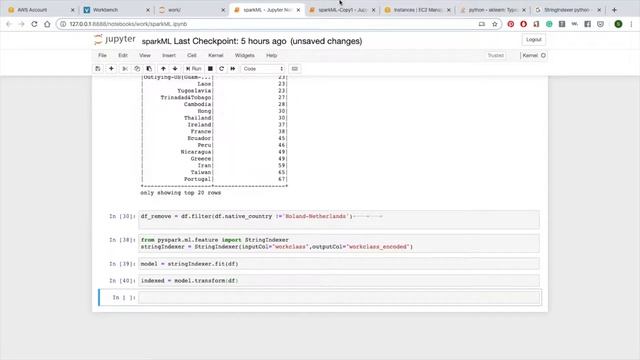Open the Widgets menu
The height and width of the screenshot is (360, 640).
tap(244, 56)
